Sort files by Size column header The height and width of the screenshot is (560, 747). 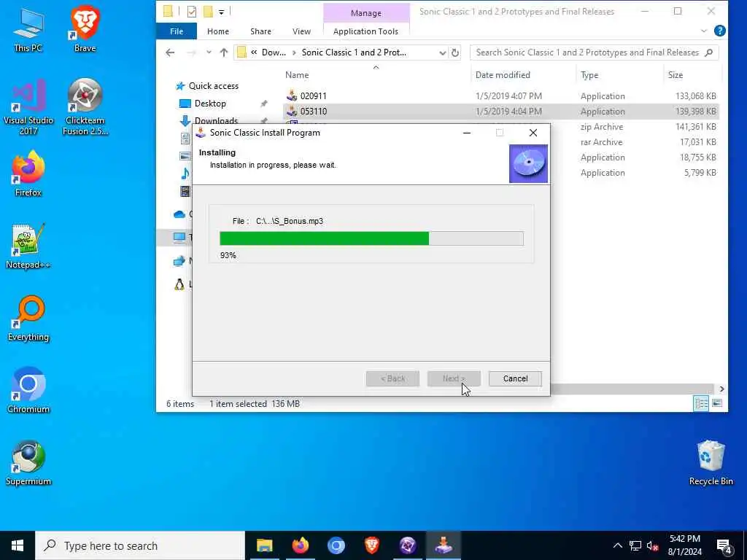coord(676,75)
